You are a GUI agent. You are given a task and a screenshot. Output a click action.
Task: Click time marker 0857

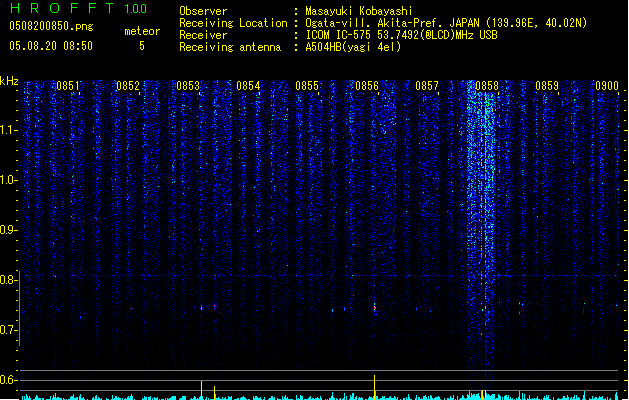coord(427,85)
